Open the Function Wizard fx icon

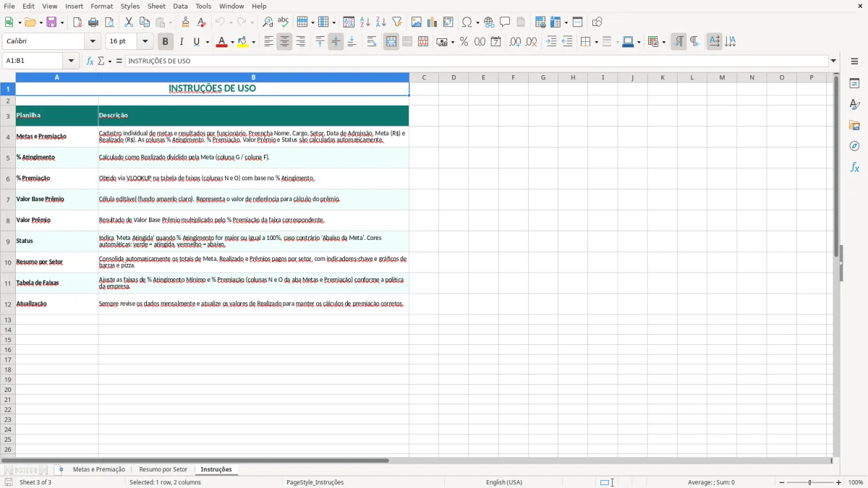coord(90,61)
